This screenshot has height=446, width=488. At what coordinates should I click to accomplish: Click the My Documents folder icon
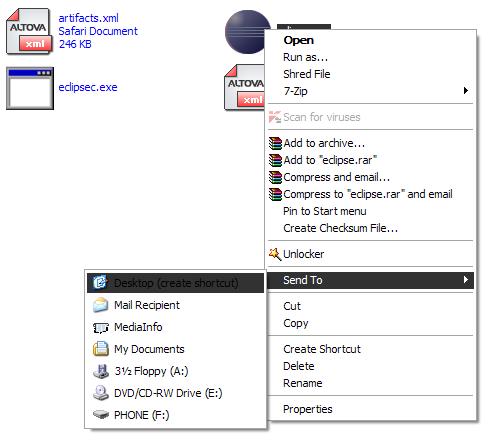pos(100,349)
